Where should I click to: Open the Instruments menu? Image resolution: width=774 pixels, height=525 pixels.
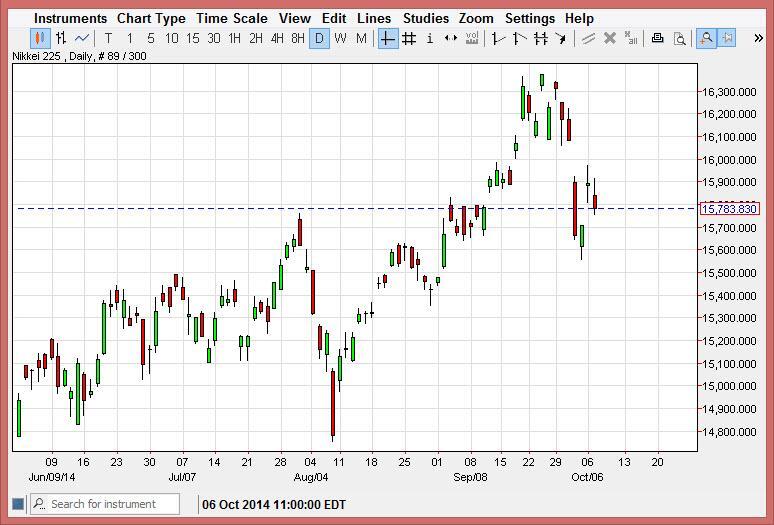(70, 18)
